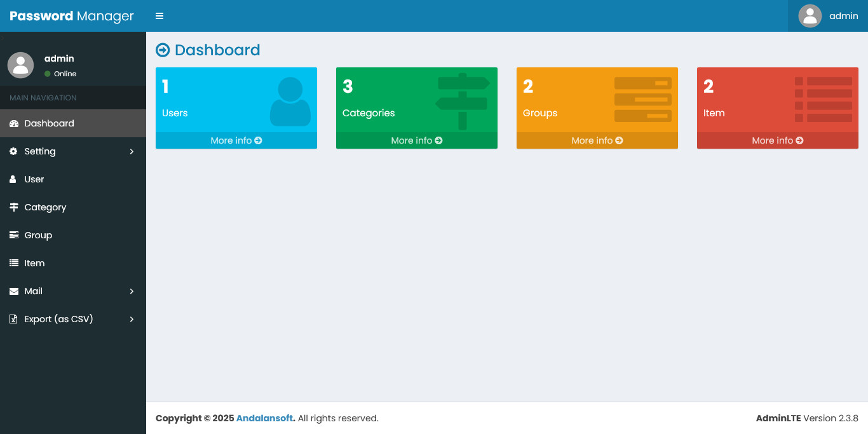Click the Item list icon in sidebar
Viewport: 868px width, 434px height.
point(13,263)
